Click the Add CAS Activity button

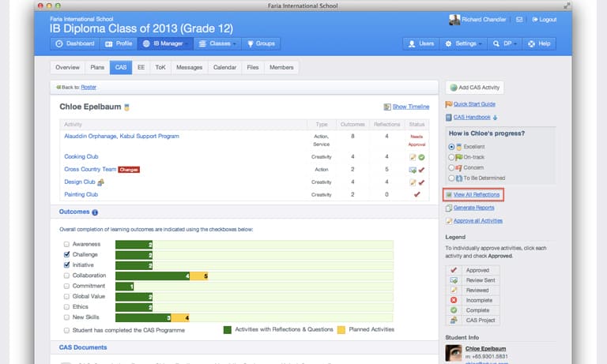(474, 88)
